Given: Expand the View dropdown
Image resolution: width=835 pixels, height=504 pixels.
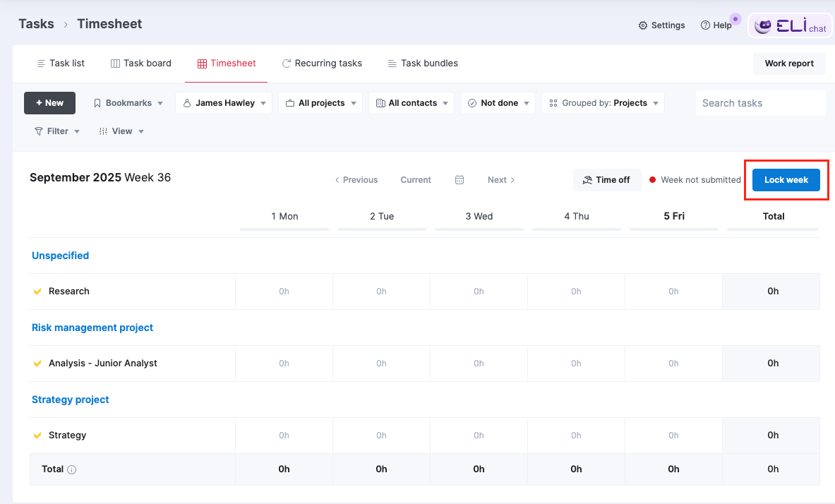Looking at the screenshot, I should click(x=121, y=131).
